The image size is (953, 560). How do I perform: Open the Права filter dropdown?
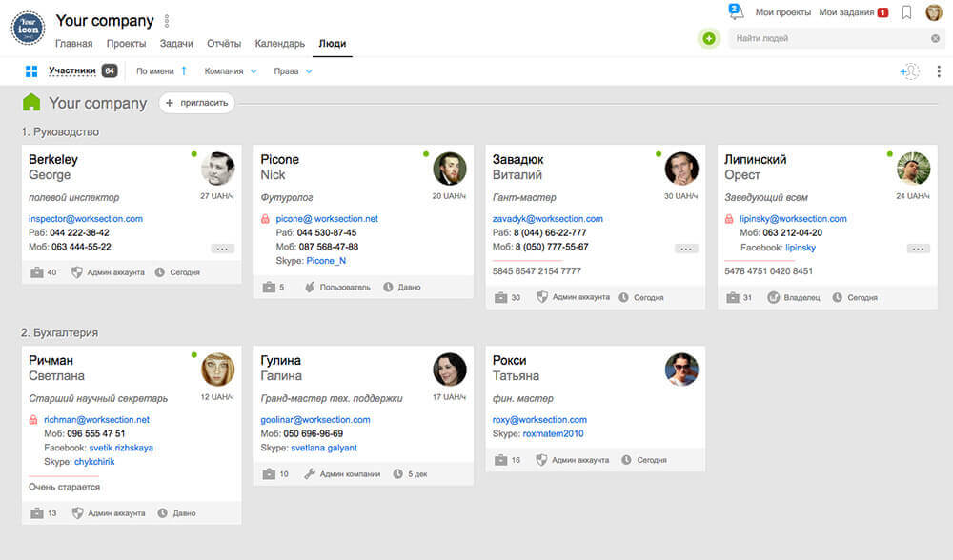[293, 71]
